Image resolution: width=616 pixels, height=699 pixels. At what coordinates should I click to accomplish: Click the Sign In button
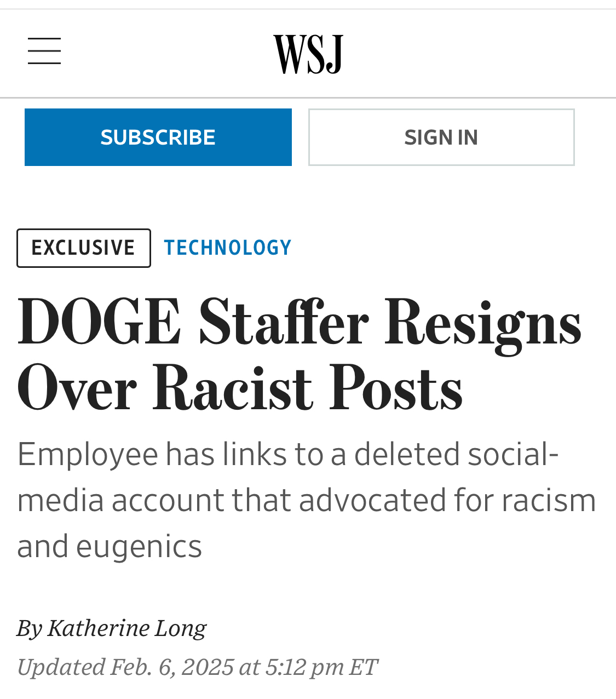[441, 137]
